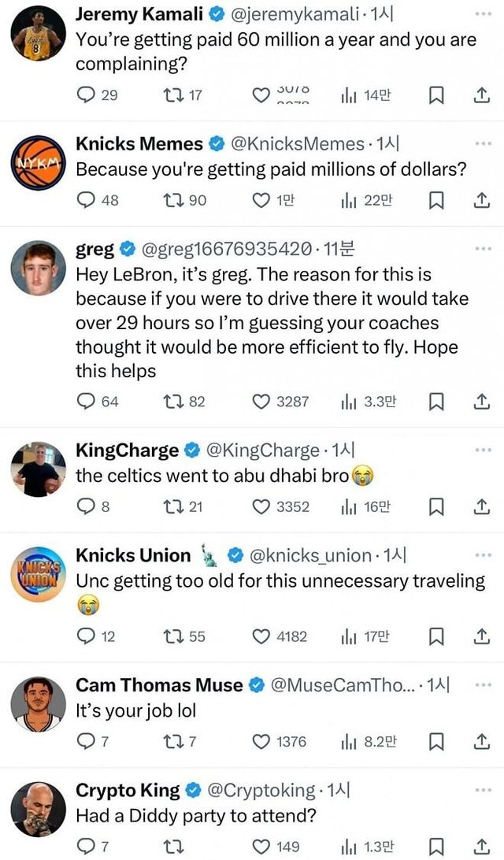Reply to the KingCharge tweet
The image size is (504, 860).
coord(85,506)
